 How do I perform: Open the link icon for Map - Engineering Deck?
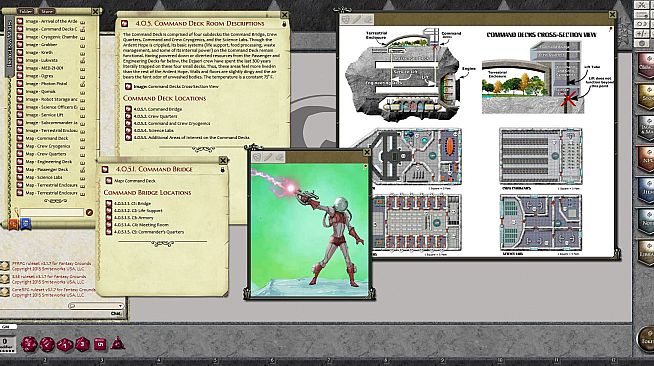[20, 162]
